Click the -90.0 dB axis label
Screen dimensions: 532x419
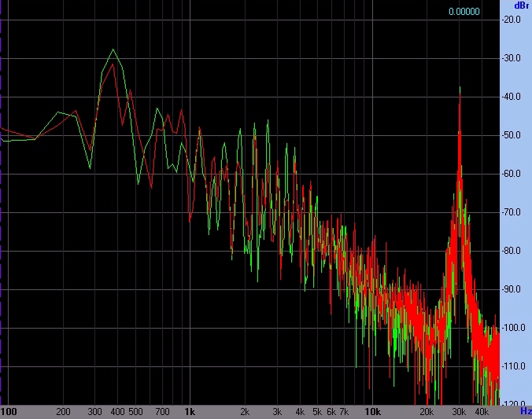click(511, 289)
